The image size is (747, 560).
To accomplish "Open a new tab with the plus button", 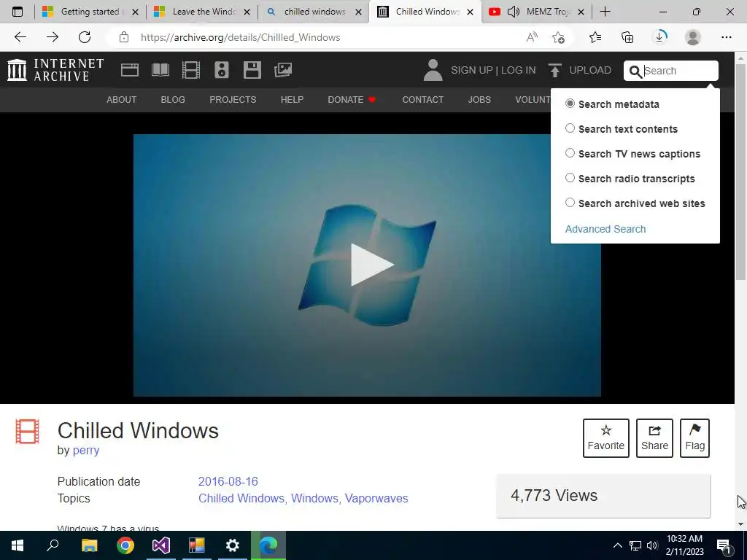I will click(x=605, y=12).
